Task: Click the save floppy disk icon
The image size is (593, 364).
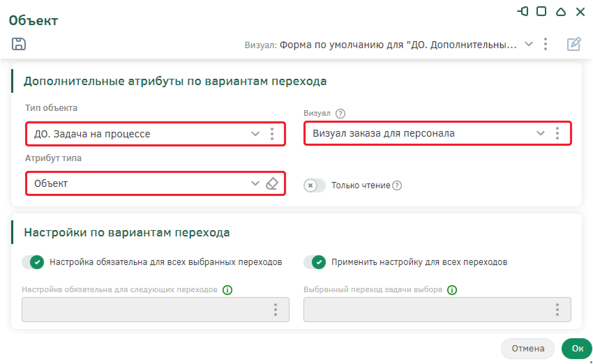Action: 19,44
